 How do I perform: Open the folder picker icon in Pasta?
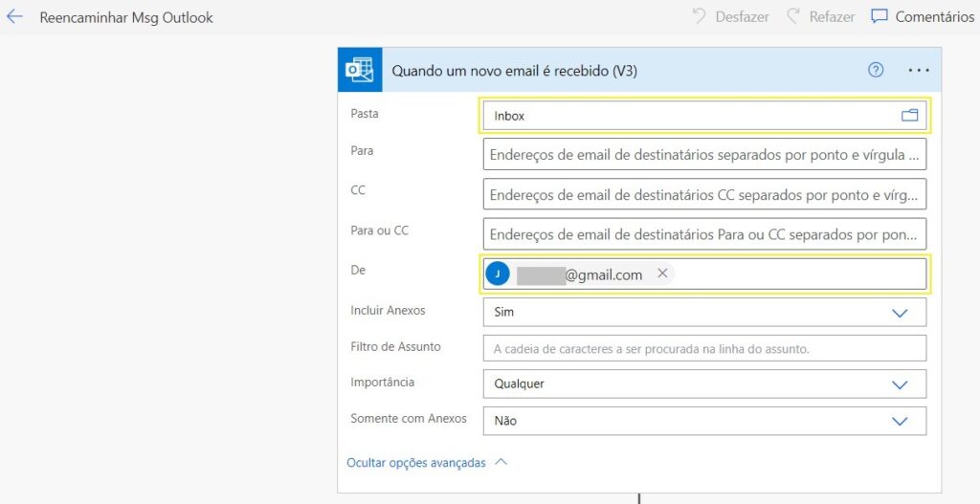click(x=909, y=116)
